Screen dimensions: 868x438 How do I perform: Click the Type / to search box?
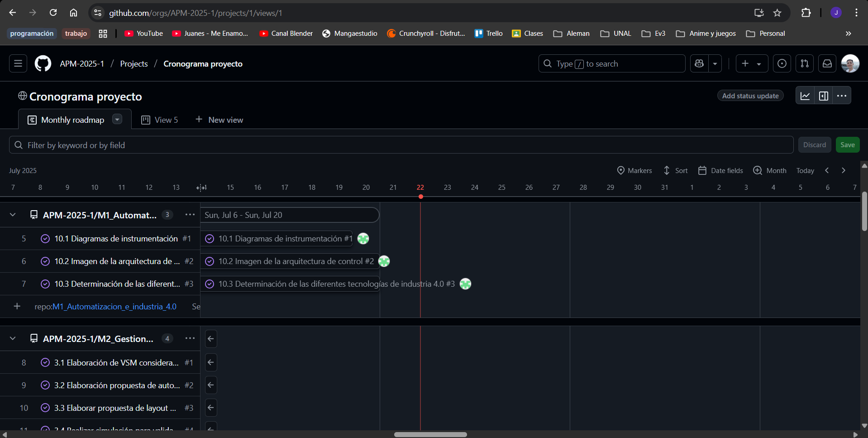[x=612, y=64]
